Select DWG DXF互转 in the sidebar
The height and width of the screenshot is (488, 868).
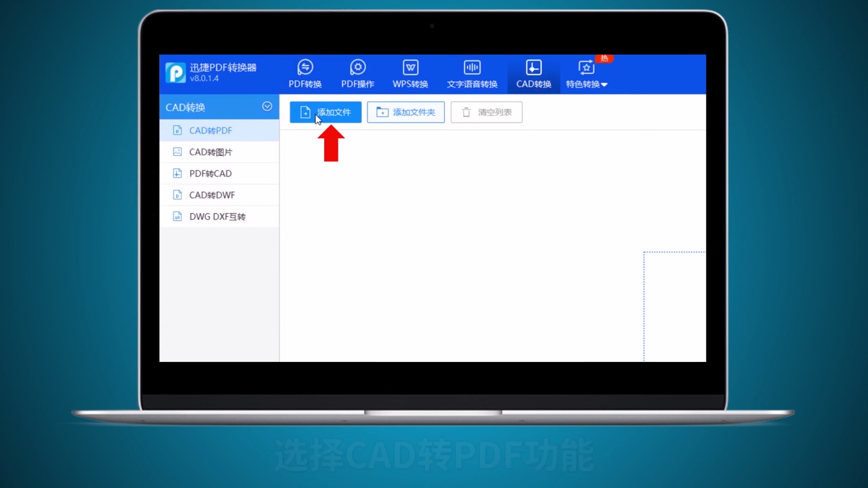point(219,217)
